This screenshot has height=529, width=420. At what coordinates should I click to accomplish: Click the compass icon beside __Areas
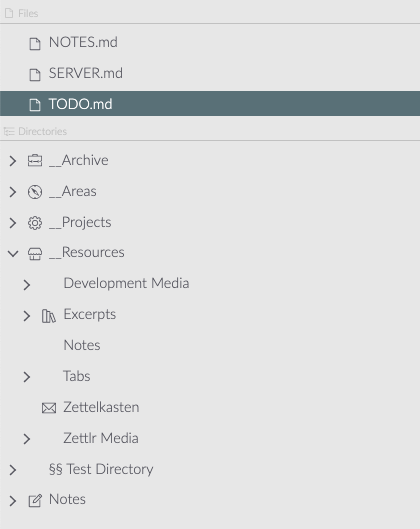tap(35, 192)
